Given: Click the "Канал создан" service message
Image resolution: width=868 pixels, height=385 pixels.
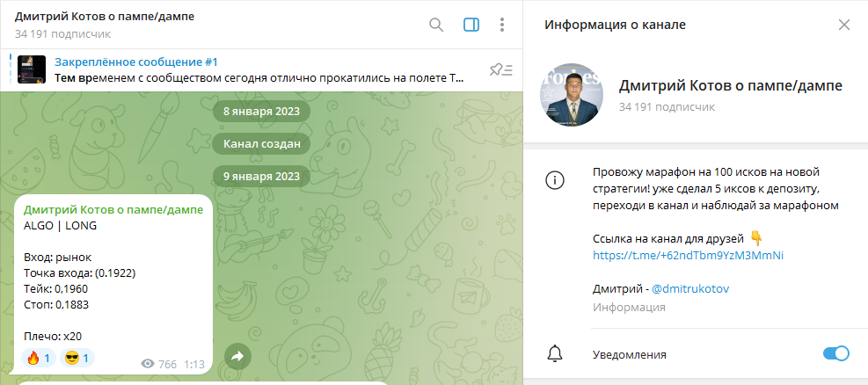Looking at the screenshot, I should 262,145.
